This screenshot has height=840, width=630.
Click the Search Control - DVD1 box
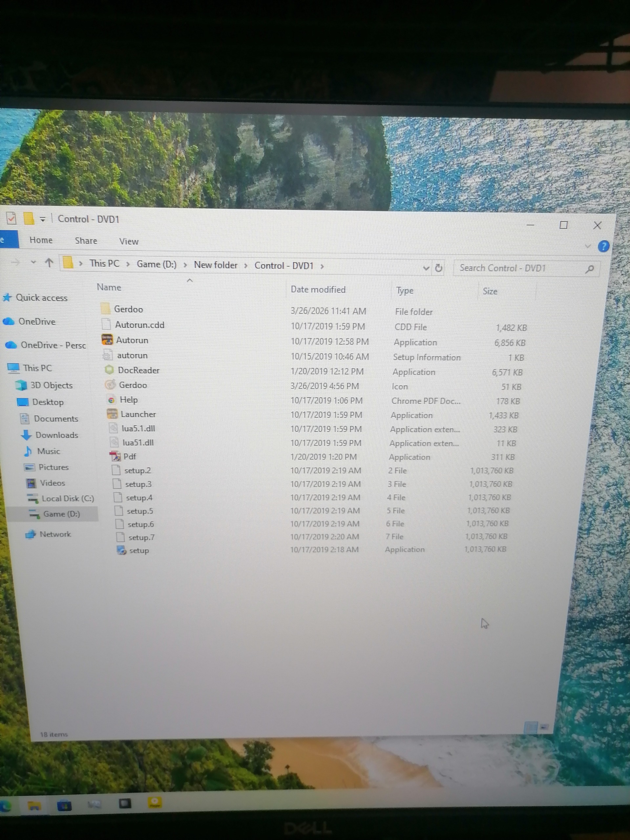click(526, 268)
